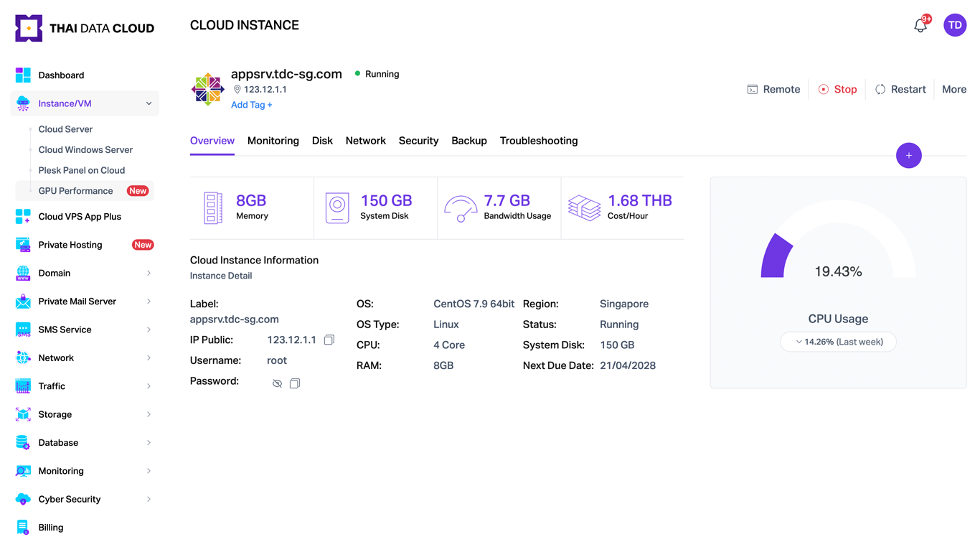The width and height of the screenshot is (980, 542).
Task: Click the Monitoring sidebar icon
Action: [x=23, y=471]
